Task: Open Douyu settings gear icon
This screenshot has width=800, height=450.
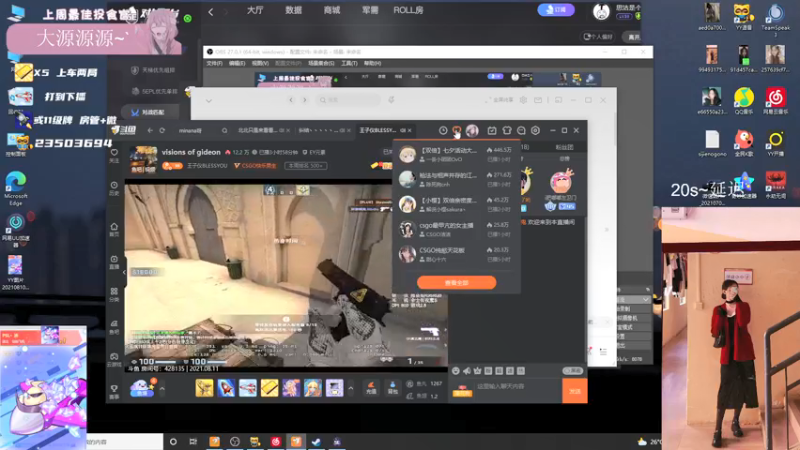Action: coord(535,131)
